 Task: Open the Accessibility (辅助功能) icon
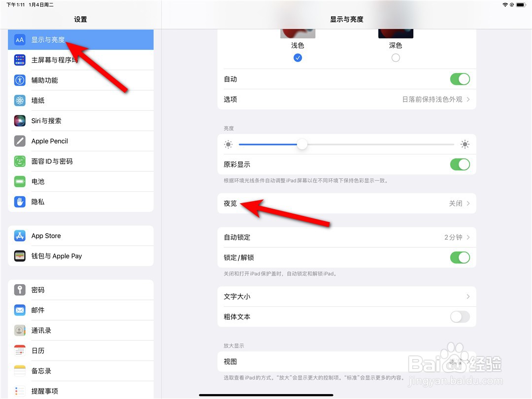20,80
